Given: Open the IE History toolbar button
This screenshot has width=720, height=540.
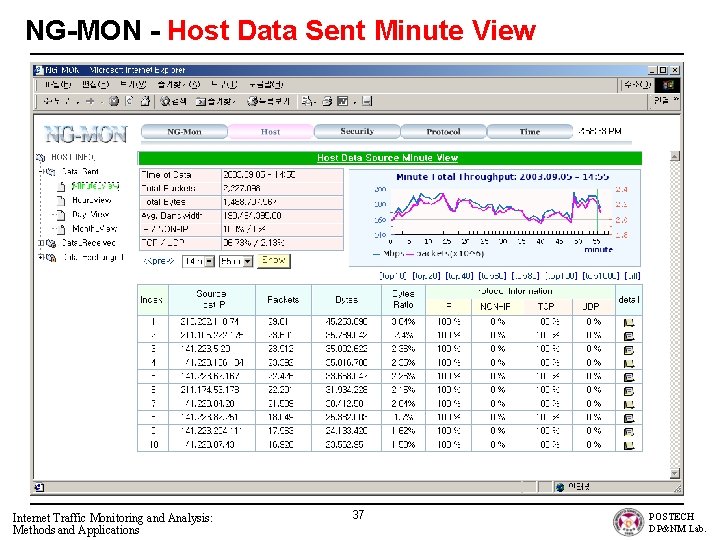Looking at the screenshot, I should point(268,101).
